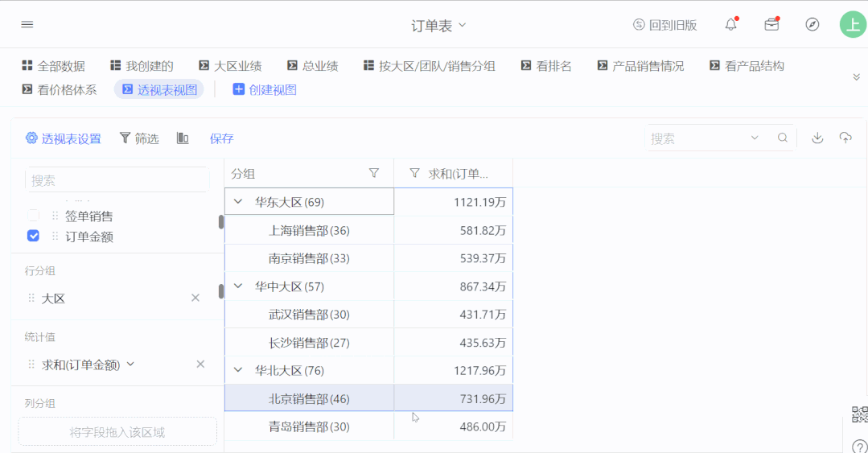This screenshot has width=868, height=453.
Task: Switch to the 看排名 view tab
Action: [546, 66]
